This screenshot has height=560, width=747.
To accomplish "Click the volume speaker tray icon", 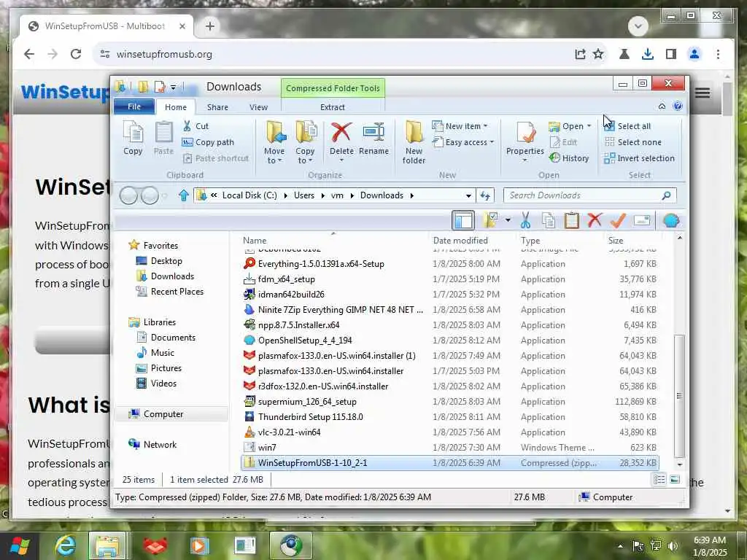I will click(673, 546).
